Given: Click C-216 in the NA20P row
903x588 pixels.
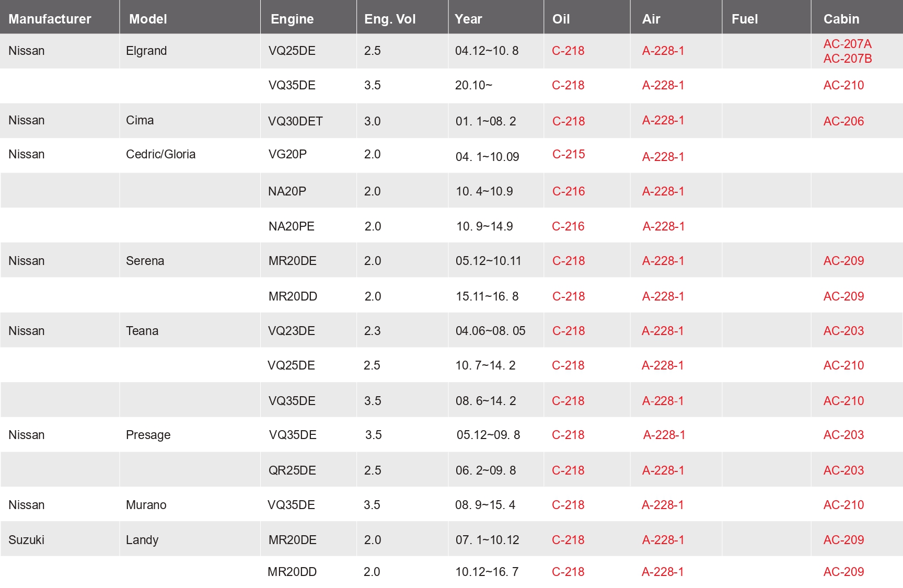Looking at the screenshot, I should [x=569, y=191].
